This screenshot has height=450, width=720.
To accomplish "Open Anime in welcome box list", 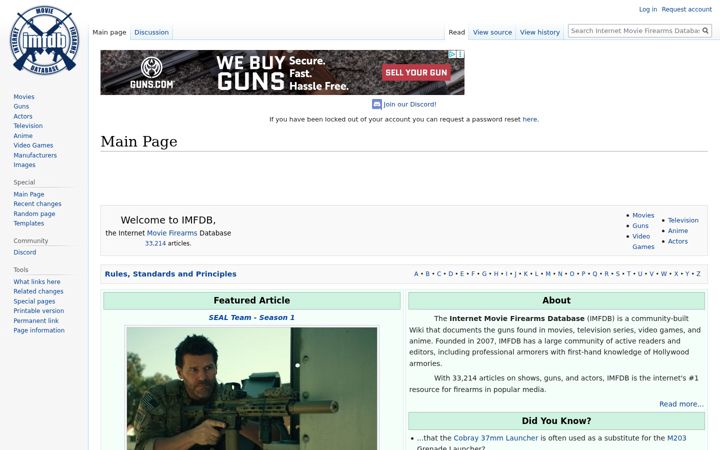I will tap(678, 231).
